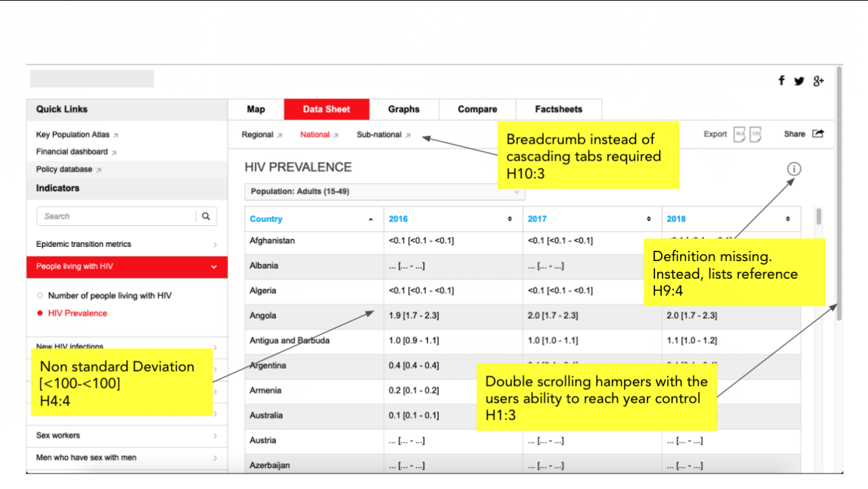Click the sort arrow in Country header
868x489 pixels.
[370, 219]
